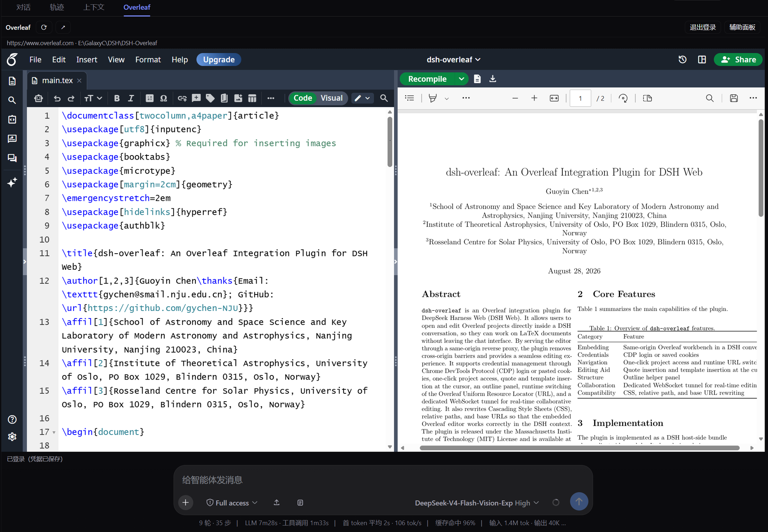This screenshot has width=768, height=532.
Task: Insert a symbol with the Omega icon
Action: 163,98
